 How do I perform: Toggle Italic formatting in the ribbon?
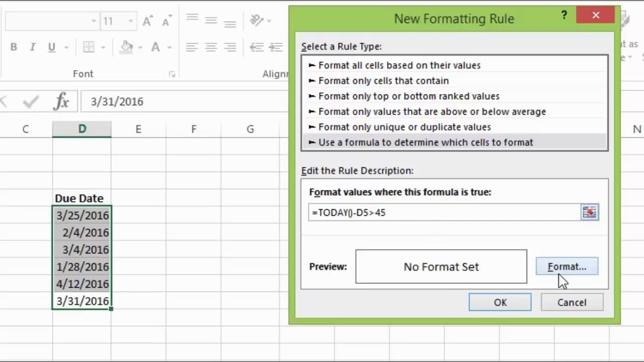33,47
